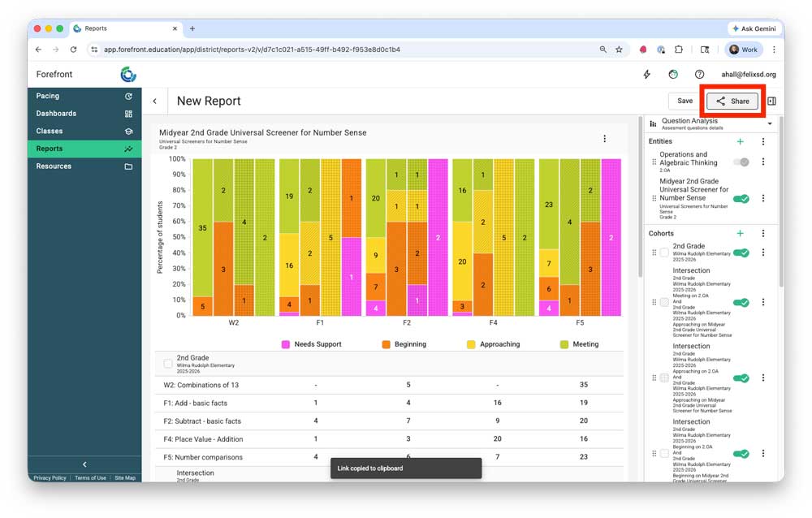Open Classes in the sidebar
Viewport: 812px width, 518px height.
(50, 131)
